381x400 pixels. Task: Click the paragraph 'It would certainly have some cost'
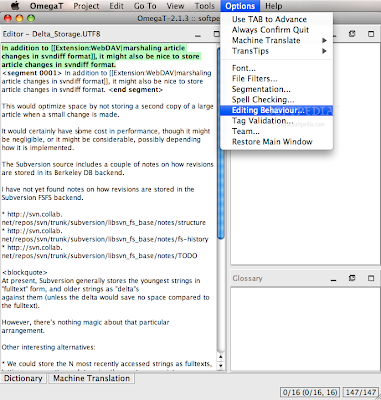tap(106, 139)
